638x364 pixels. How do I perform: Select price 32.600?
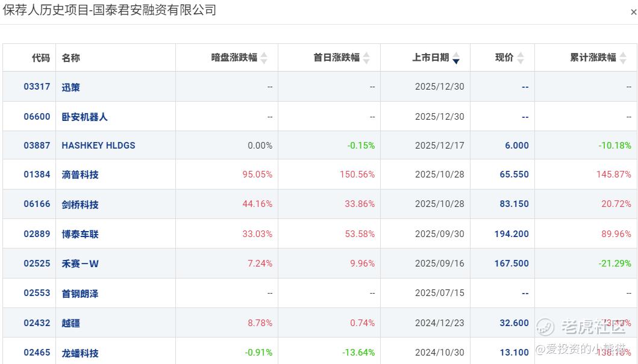point(514,323)
